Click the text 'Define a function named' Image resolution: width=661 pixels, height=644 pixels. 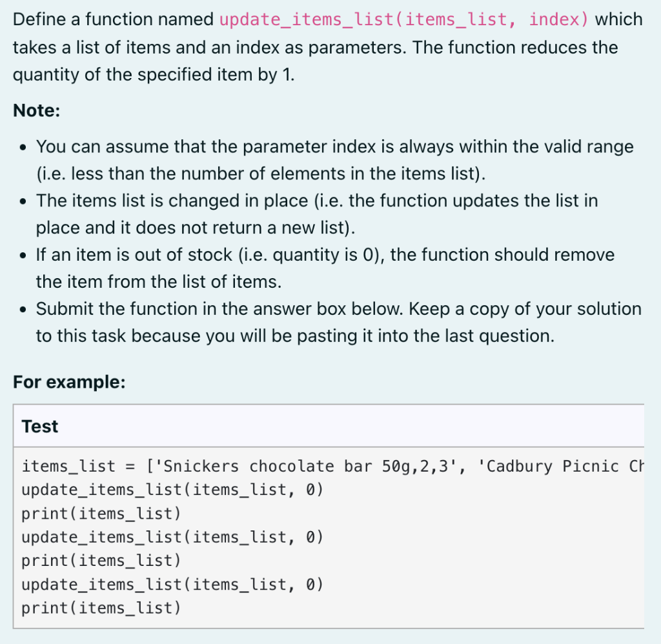pyautogui.click(x=113, y=20)
